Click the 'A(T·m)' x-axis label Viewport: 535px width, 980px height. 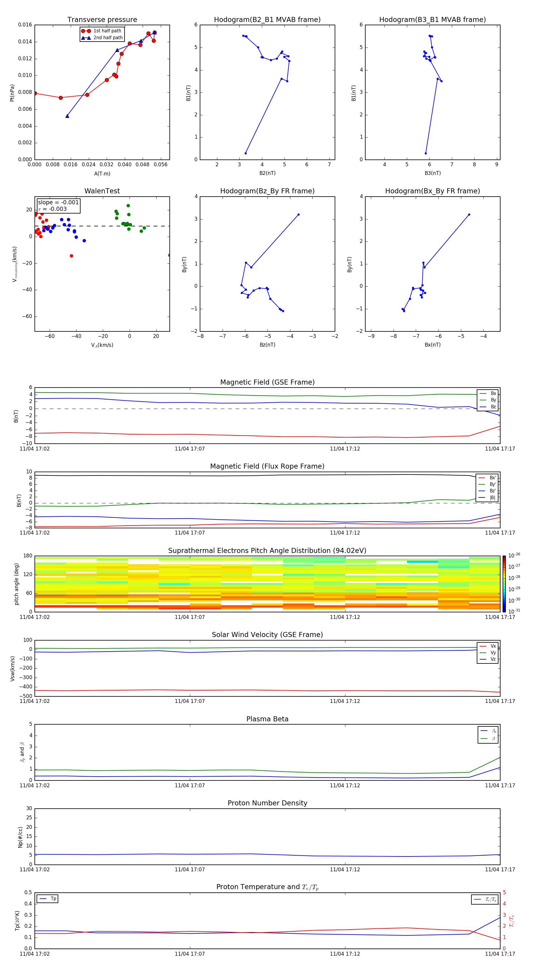click(x=102, y=174)
